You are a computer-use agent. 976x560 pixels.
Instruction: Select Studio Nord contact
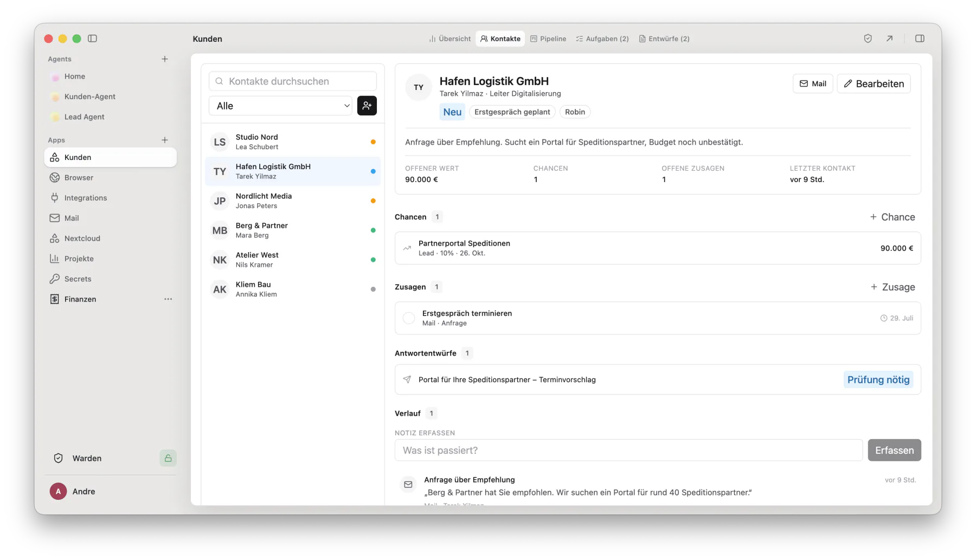tap(293, 142)
